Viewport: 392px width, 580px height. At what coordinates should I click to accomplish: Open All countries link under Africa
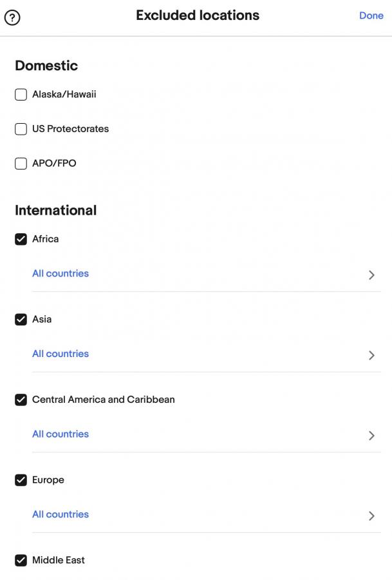(61, 273)
